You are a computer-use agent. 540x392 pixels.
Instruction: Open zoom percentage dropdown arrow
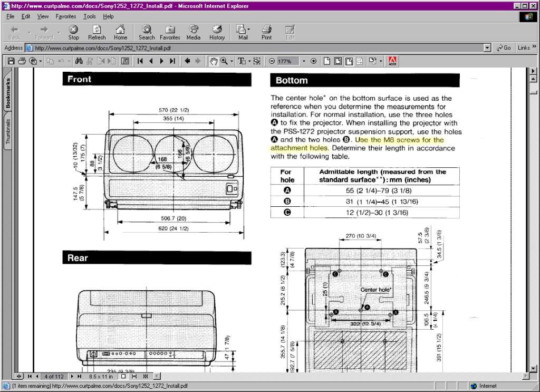304,61
